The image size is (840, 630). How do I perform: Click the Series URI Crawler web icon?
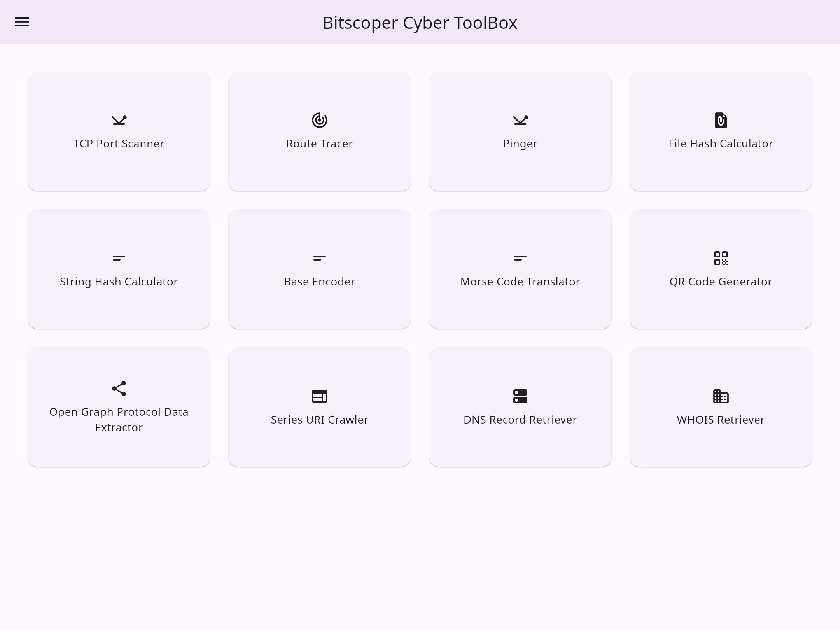[x=320, y=396]
